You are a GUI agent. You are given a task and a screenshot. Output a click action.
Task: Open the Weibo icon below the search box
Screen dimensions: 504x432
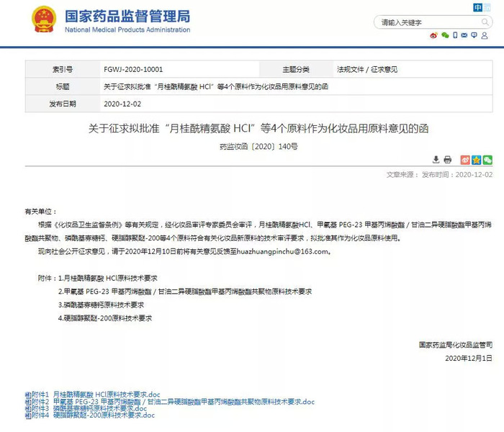click(433, 35)
